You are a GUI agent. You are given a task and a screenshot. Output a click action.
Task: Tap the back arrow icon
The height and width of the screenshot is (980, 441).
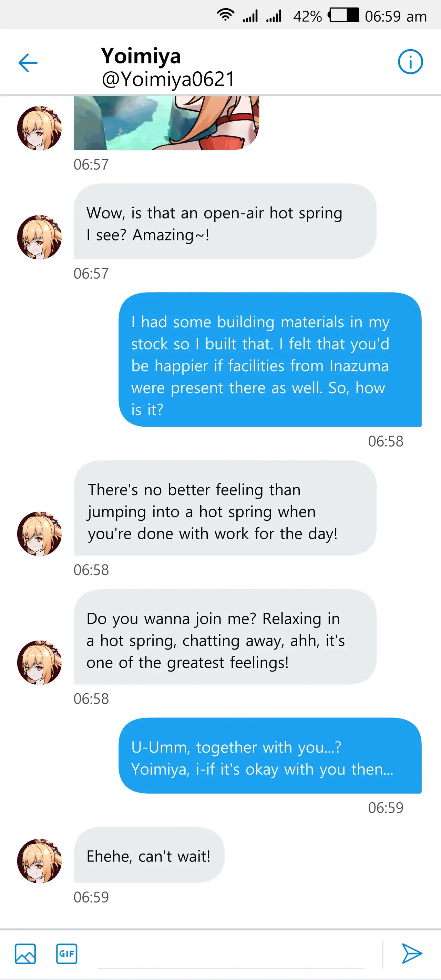click(28, 63)
